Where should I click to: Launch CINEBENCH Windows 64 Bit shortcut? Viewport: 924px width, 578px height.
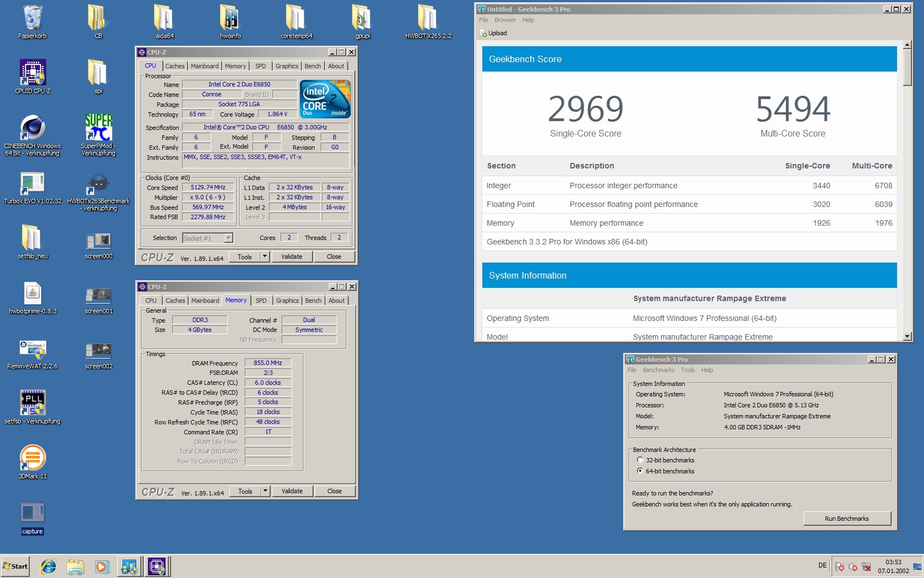(x=32, y=136)
